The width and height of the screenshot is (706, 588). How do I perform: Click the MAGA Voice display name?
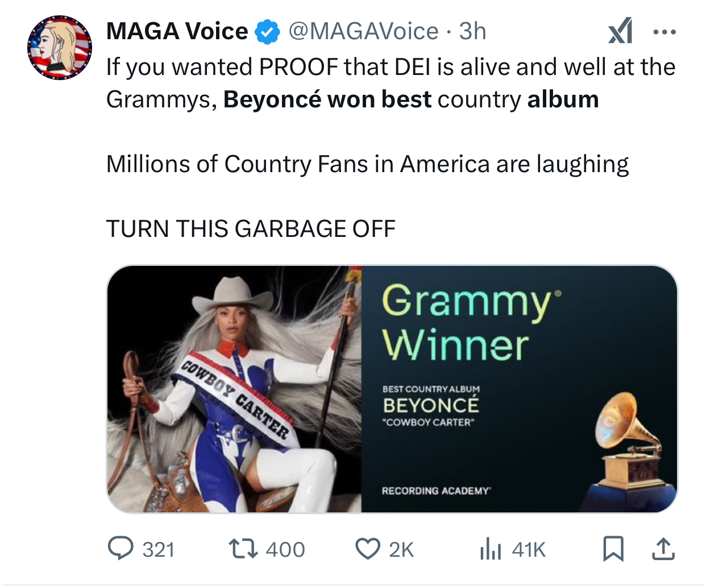click(177, 31)
